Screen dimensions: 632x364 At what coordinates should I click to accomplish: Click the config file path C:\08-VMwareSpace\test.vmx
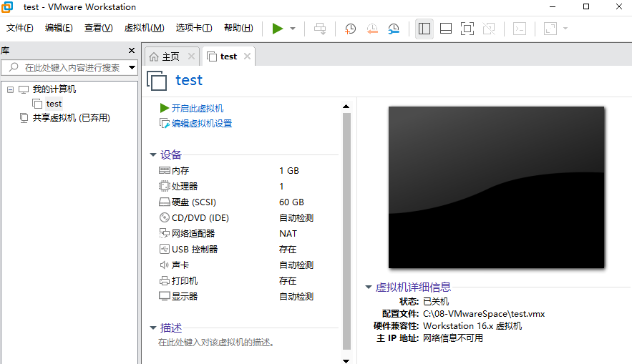[484, 314]
